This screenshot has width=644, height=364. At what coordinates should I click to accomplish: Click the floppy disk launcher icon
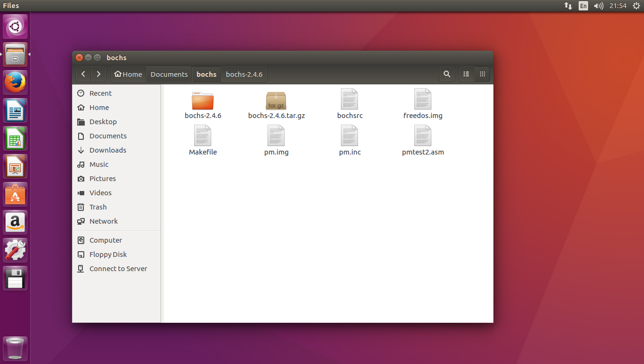(15, 278)
